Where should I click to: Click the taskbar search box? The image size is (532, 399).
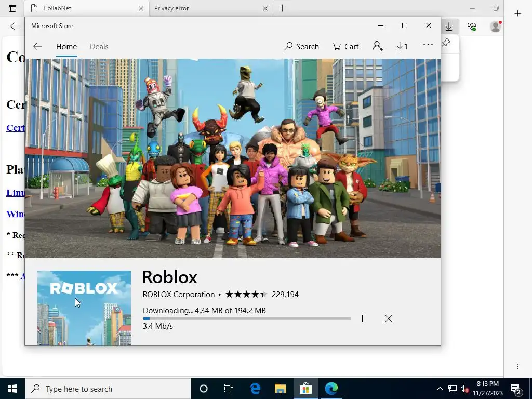pos(108,389)
